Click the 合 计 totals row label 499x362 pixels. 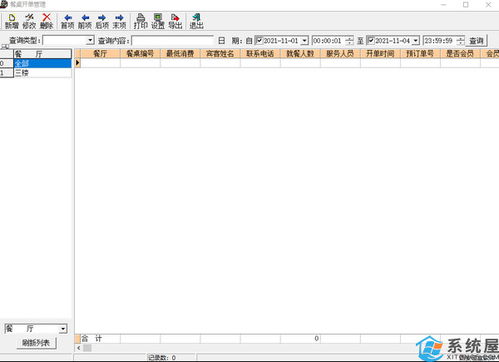pos(92,339)
